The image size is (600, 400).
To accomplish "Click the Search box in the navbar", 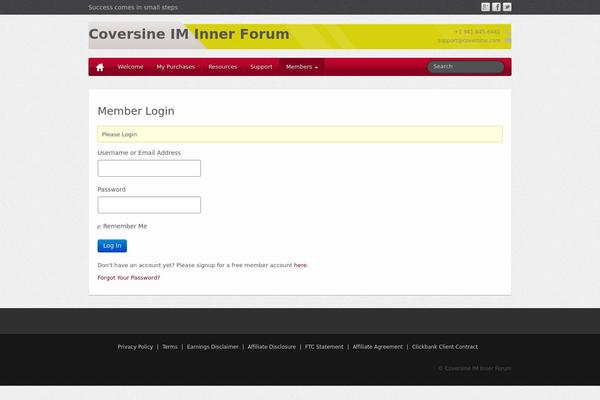I will click(x=465, y=67).
